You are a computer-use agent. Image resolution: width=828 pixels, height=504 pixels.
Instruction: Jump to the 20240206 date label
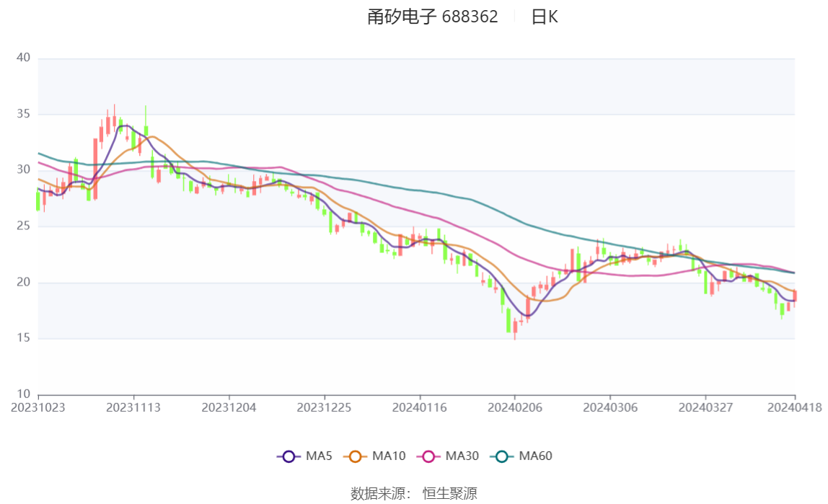[x=515, y=407]
